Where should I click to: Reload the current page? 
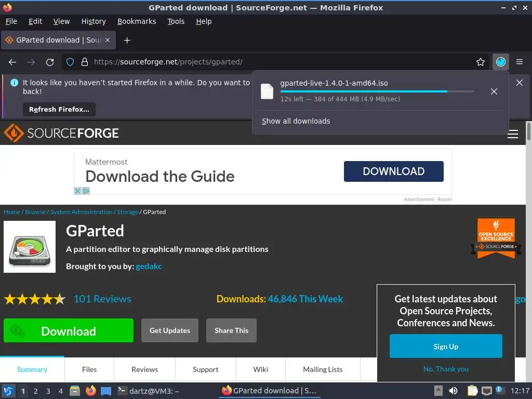pos(50,62)
